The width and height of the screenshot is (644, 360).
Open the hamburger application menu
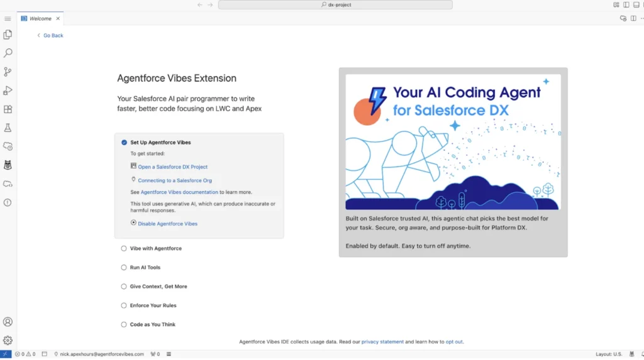(x=8, y=19)
